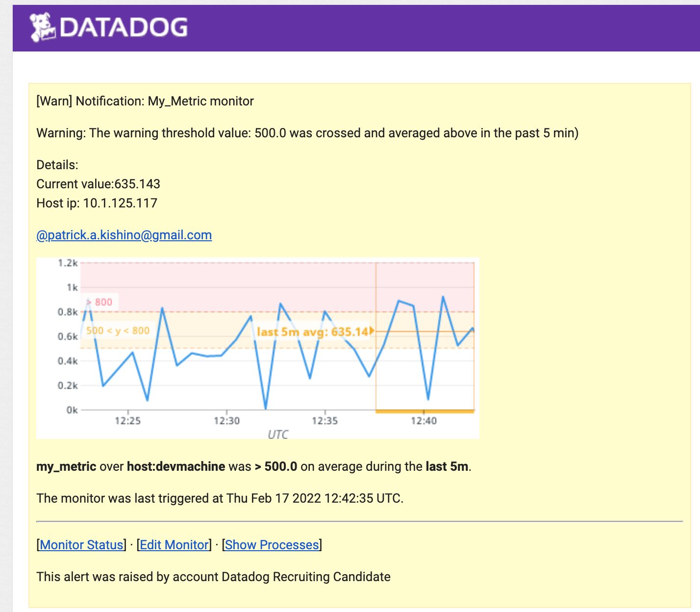
Task: Click the 'UTC' label under the graph
Action: [x=278, y=434]
